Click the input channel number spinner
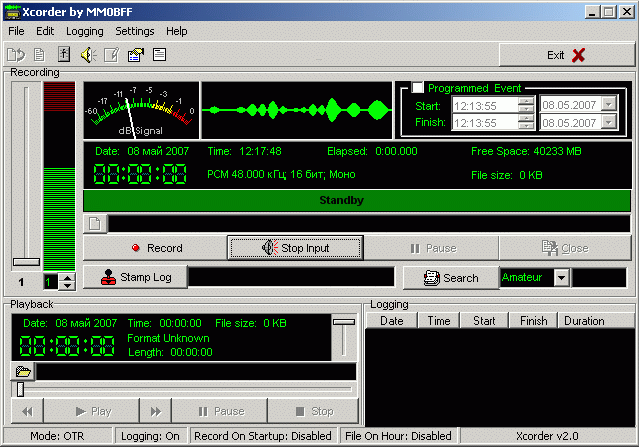Viewport: 639px width, 447px height. tap(67, 282)
